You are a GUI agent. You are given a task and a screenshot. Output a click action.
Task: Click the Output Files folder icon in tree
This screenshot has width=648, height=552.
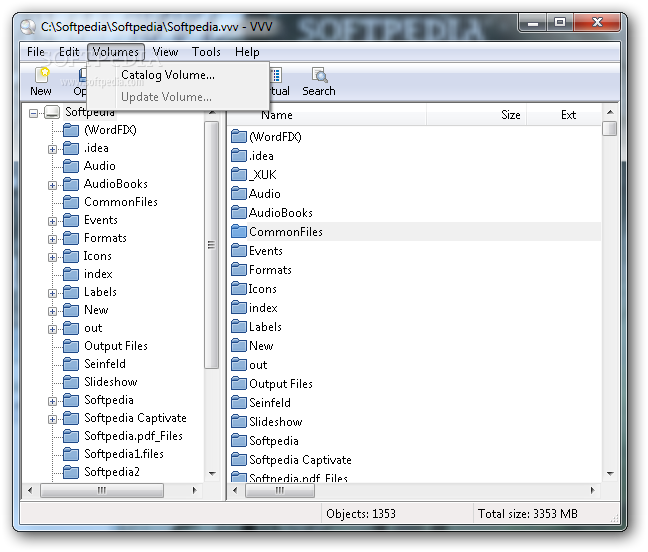71,346
